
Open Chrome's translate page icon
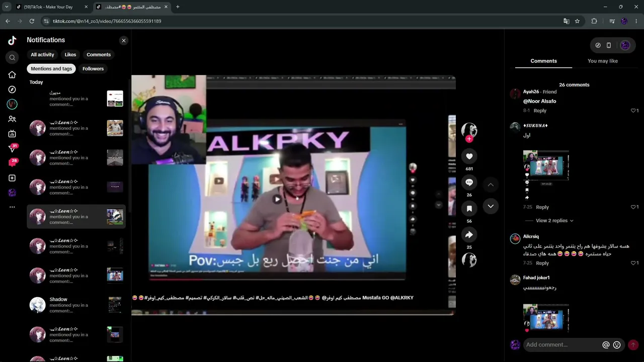click(x=567, y=21)
